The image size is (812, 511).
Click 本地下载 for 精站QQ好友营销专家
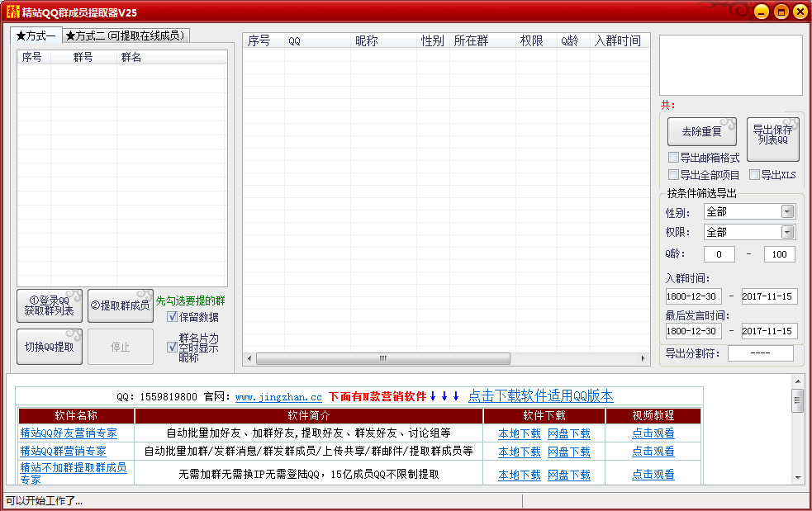pos(520,433)
